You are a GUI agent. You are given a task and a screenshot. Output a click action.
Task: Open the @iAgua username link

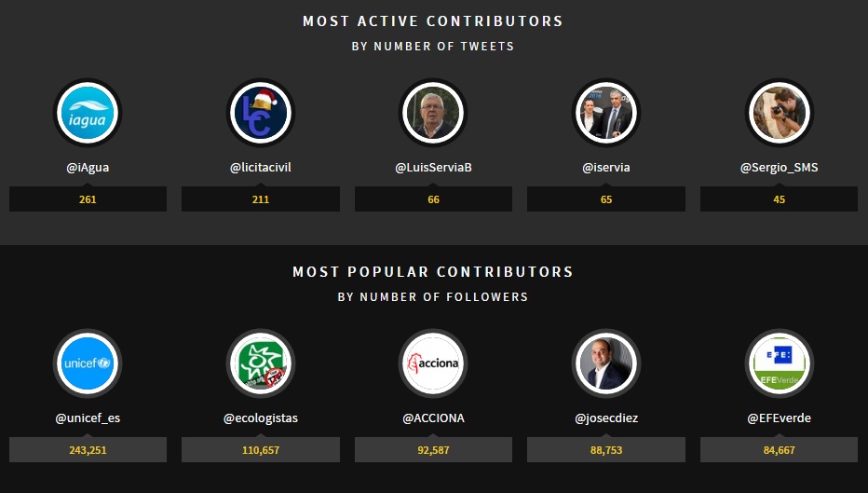click(x=88, y=168)
